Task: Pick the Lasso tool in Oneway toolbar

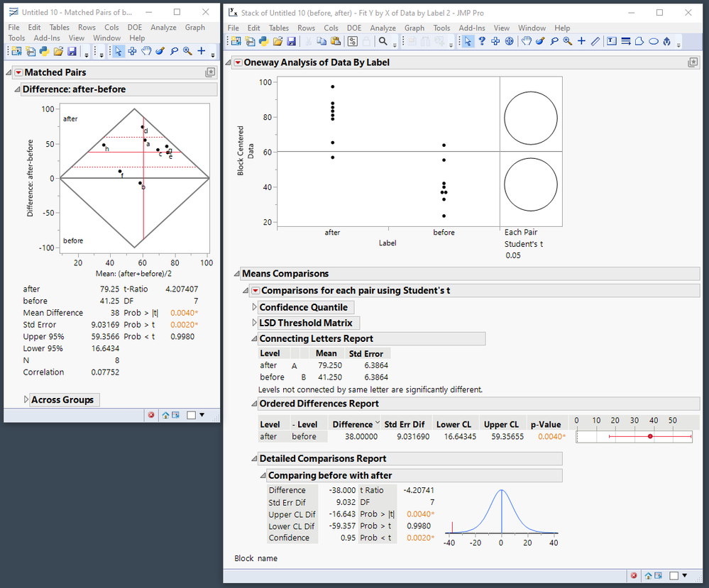Action: coord(554,41)
